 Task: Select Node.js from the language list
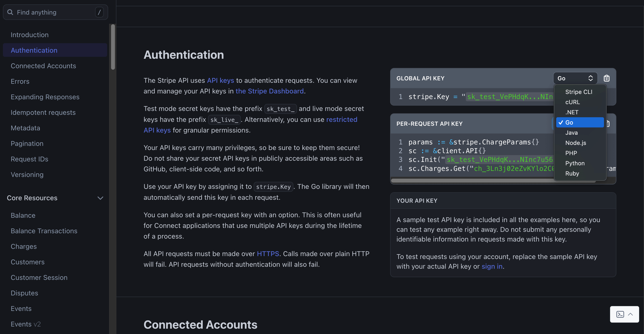(576, 143)
